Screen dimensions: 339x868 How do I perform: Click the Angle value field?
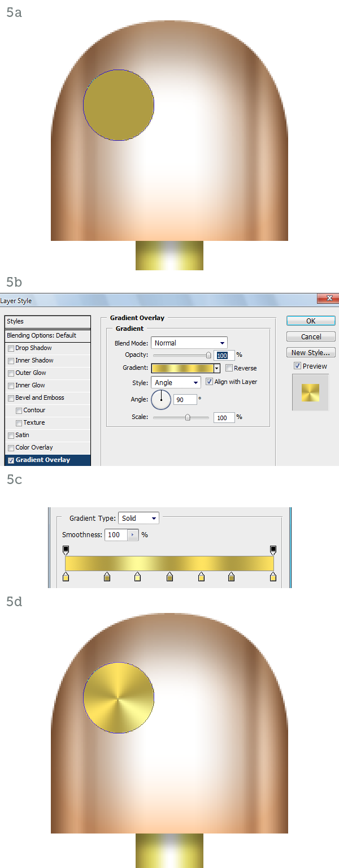pyautogui.click(x=185, y=399)
